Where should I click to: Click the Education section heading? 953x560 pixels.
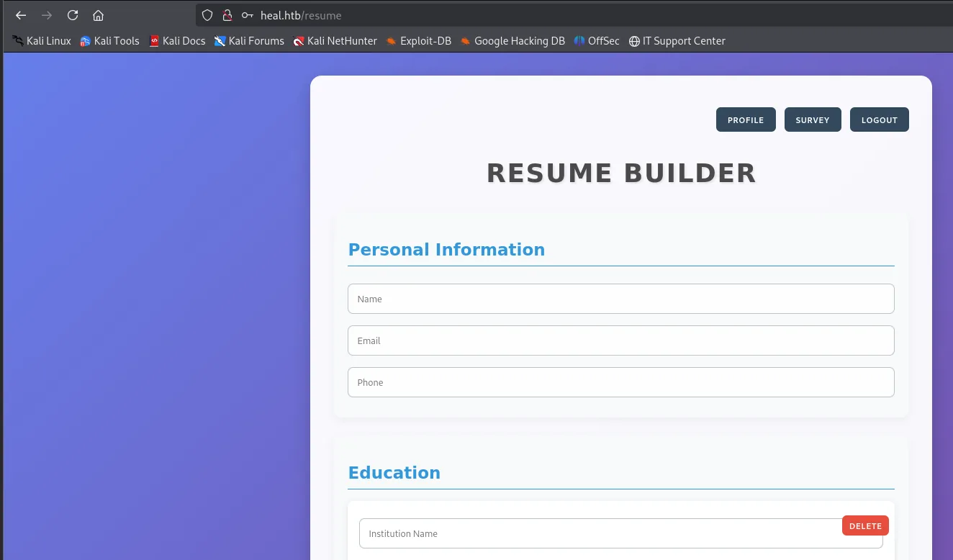(x=394, y=473)
